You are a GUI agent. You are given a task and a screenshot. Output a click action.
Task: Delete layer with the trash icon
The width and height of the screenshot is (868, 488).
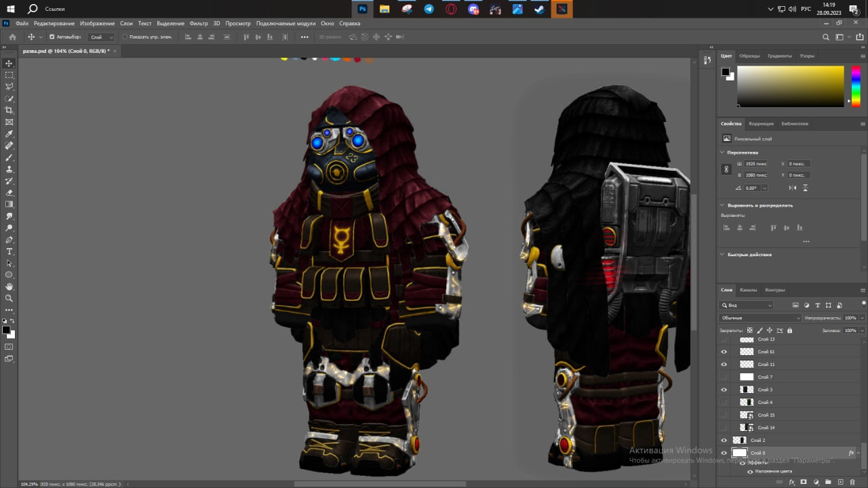point(852,483)
